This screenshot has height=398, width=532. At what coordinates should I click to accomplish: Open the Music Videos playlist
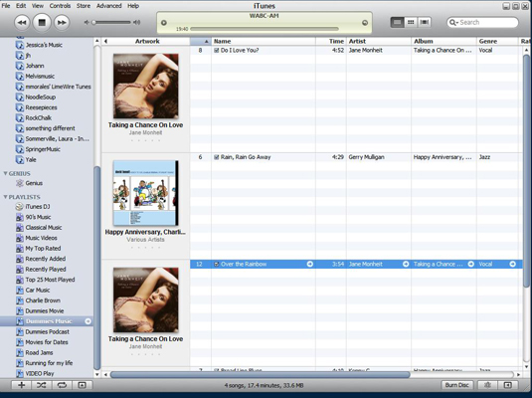point(41,238)
